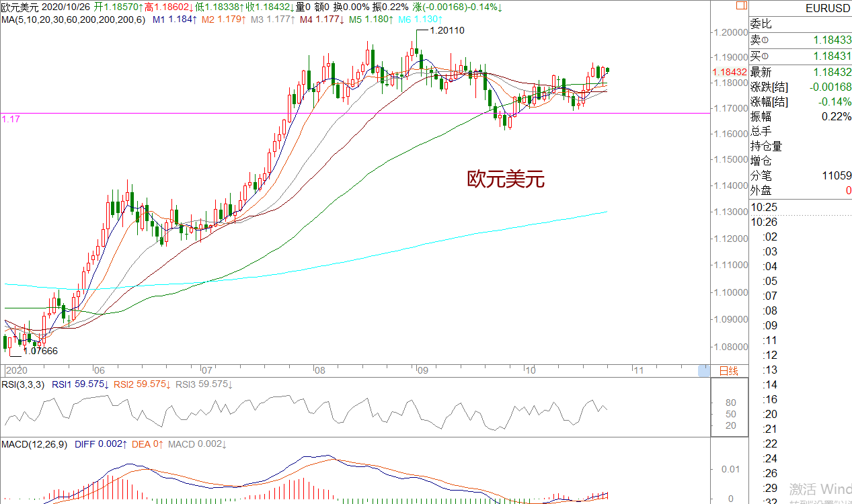Select the 分笔 count 11059

[837, 175]
